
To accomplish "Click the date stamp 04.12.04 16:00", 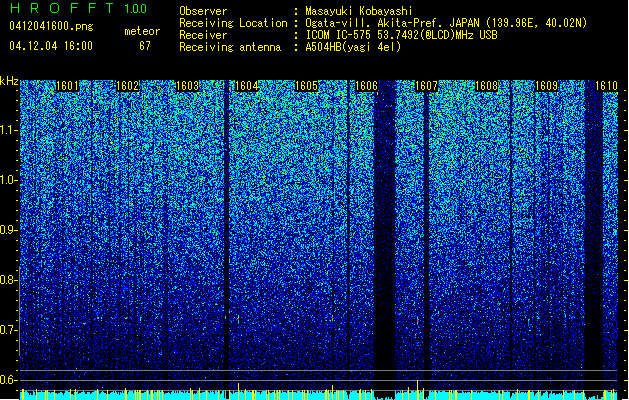I will pos(51,46).
